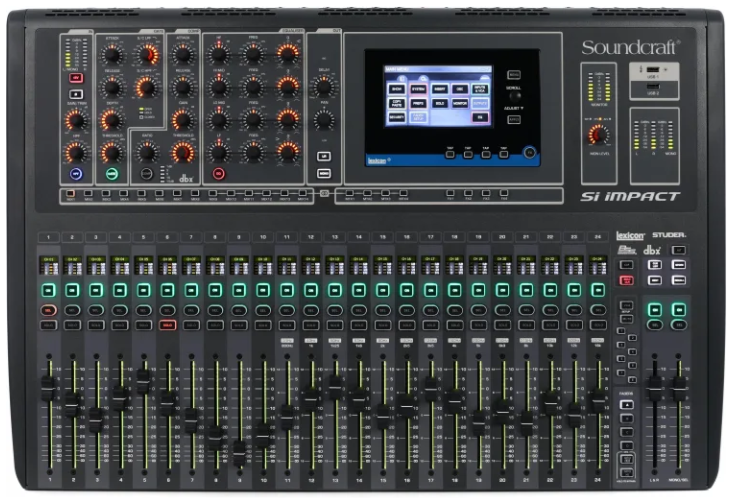Open PREFS on the touchscreen menu
The width and height of the screenshot is (735, 498).
coord(418,103)
